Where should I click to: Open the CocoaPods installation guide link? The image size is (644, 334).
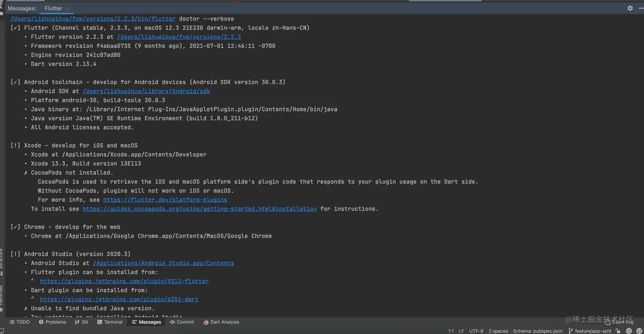(199, 209)
